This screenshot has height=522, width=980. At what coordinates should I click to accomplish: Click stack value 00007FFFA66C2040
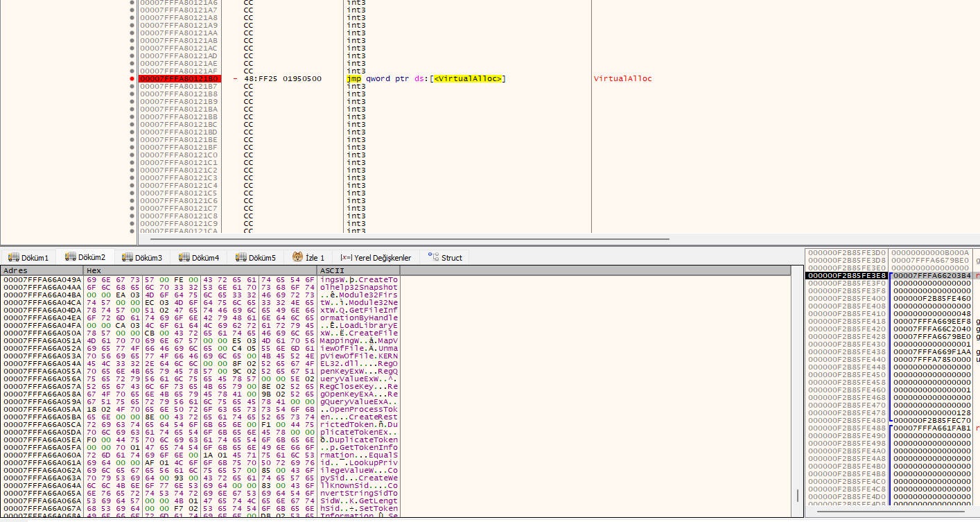pos(931,329)
